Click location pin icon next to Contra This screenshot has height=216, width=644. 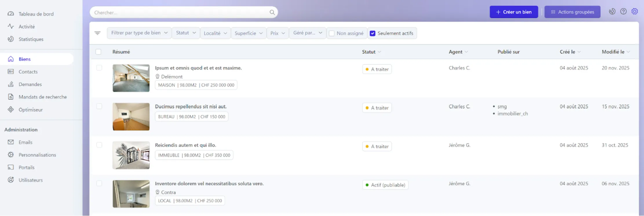158,192
